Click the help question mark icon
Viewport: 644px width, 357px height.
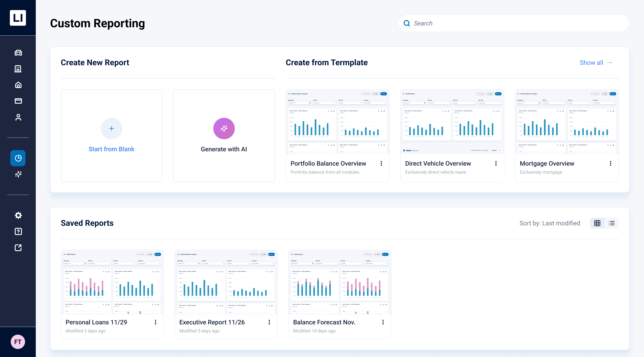[x=18, y=231]
